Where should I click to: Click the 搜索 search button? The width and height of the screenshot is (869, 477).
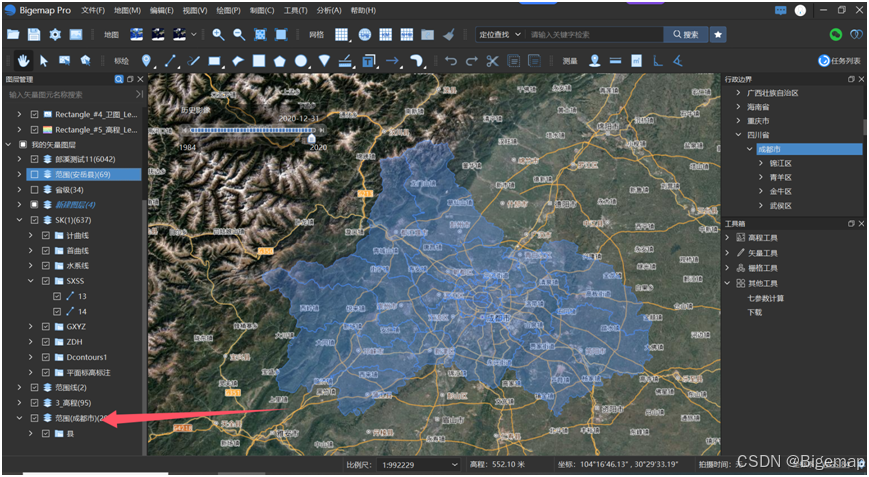[686, 34]
